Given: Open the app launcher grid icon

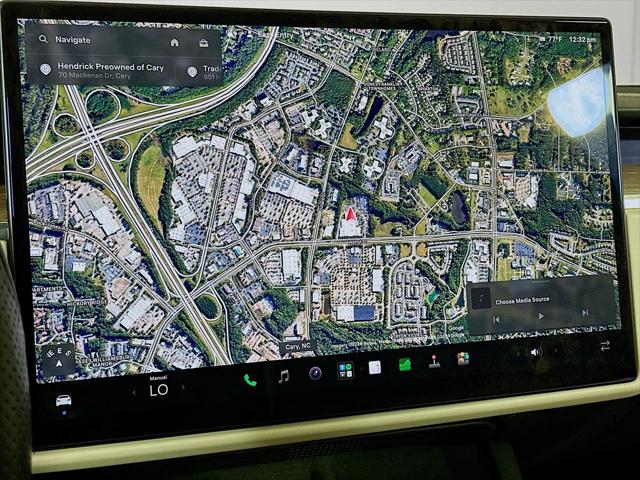Looking at the screenshot, I should pos(345,370).
